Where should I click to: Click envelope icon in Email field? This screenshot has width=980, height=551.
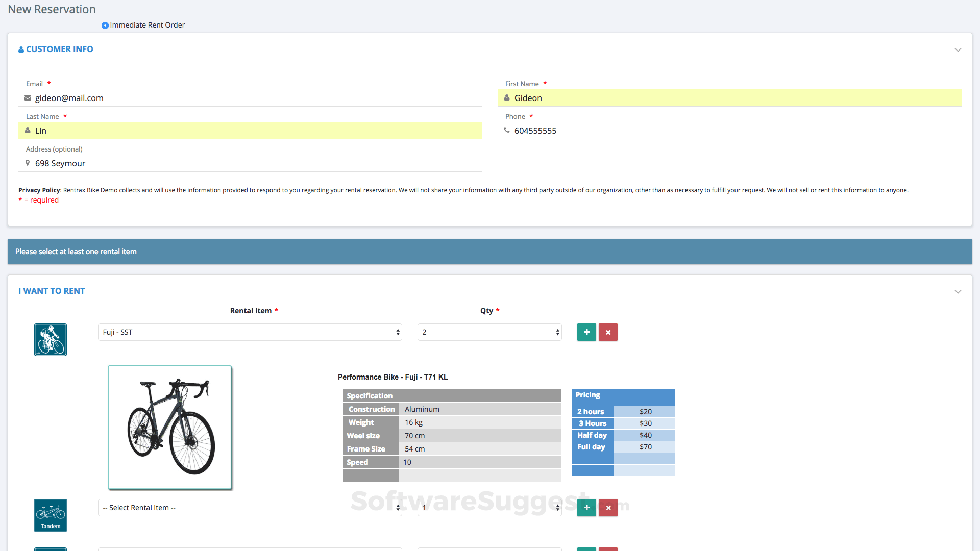click(x=28, y=98)
